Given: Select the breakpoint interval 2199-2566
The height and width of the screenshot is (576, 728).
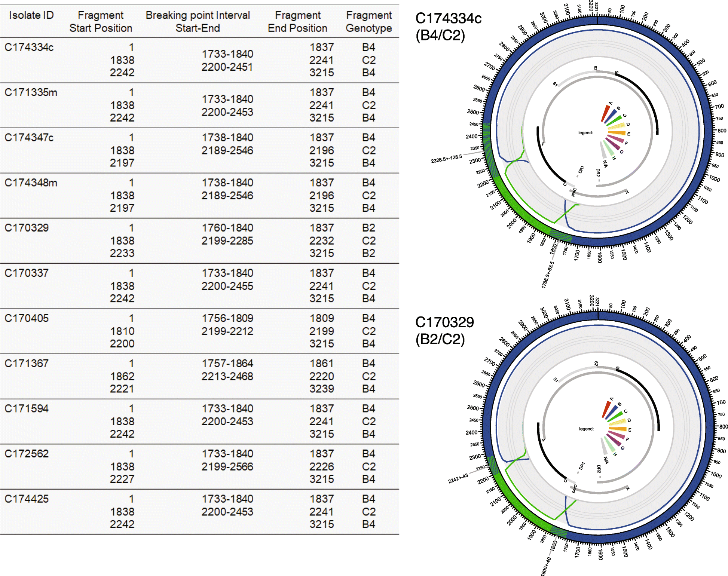Looking at the screenshot, I should (x=227, y=466).
